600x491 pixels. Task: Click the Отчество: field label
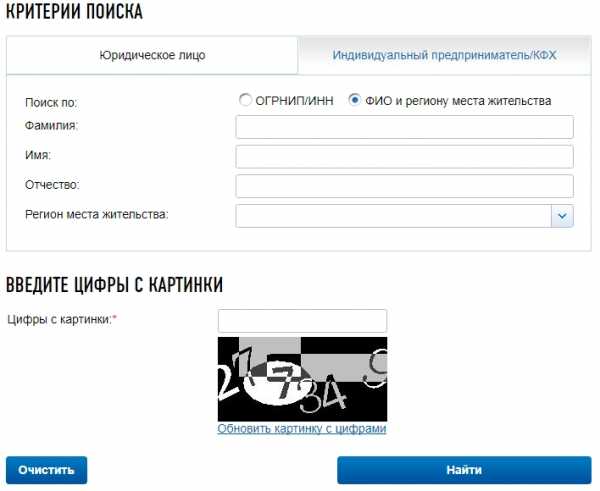click(52, 185)
